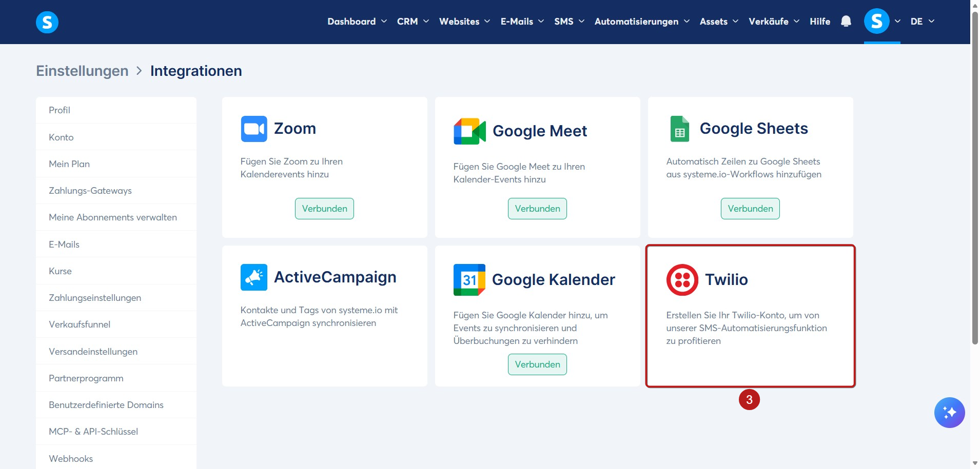Click the Twilio title text

[x=727, y=280]
